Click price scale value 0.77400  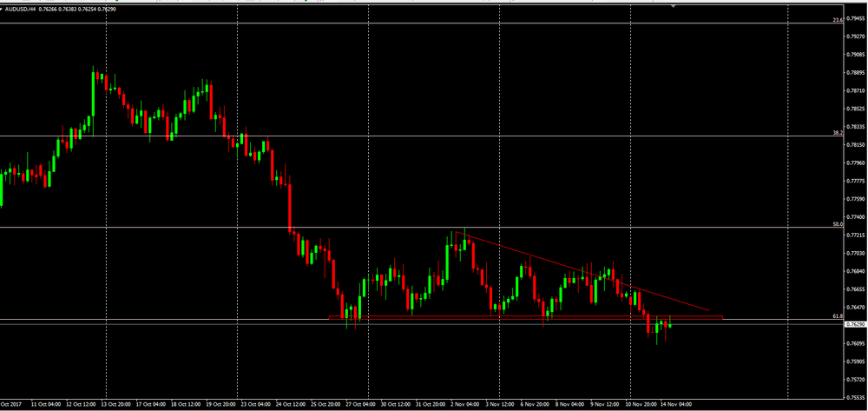pos(856,217)
